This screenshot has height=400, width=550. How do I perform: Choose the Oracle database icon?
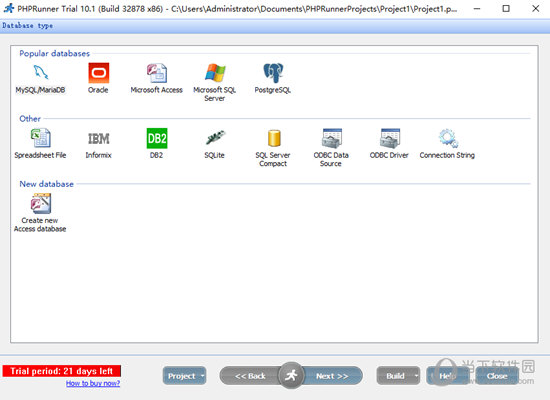[99, 73]
